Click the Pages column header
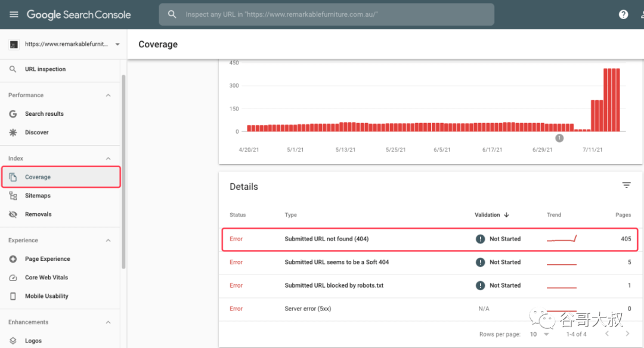This screenshot has height=348, width=644. (623, 215)
